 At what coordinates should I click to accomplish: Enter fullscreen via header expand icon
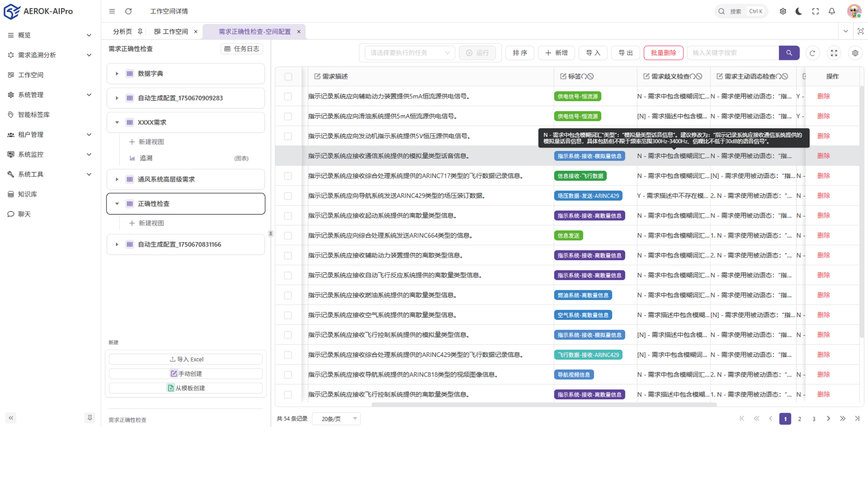coord(815,12)
